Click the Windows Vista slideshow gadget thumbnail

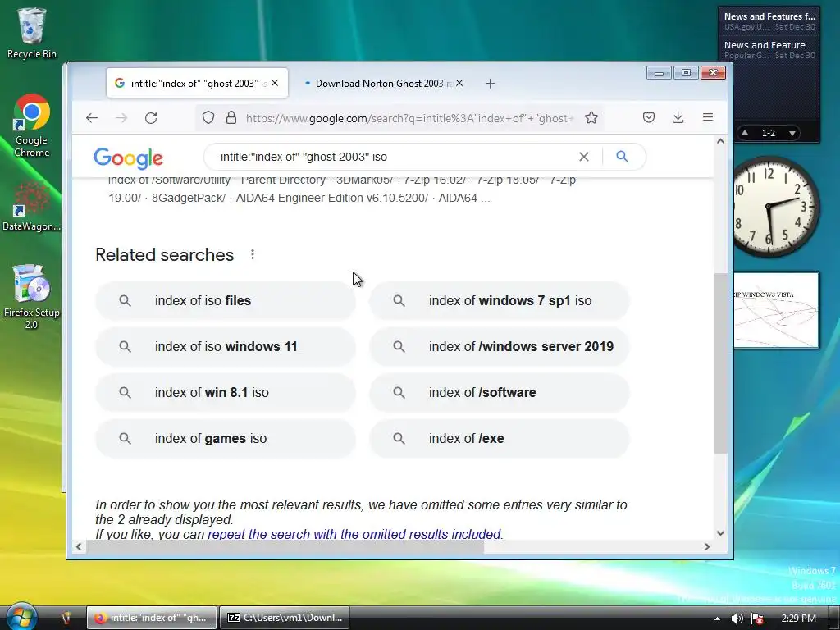click(774, 310)
